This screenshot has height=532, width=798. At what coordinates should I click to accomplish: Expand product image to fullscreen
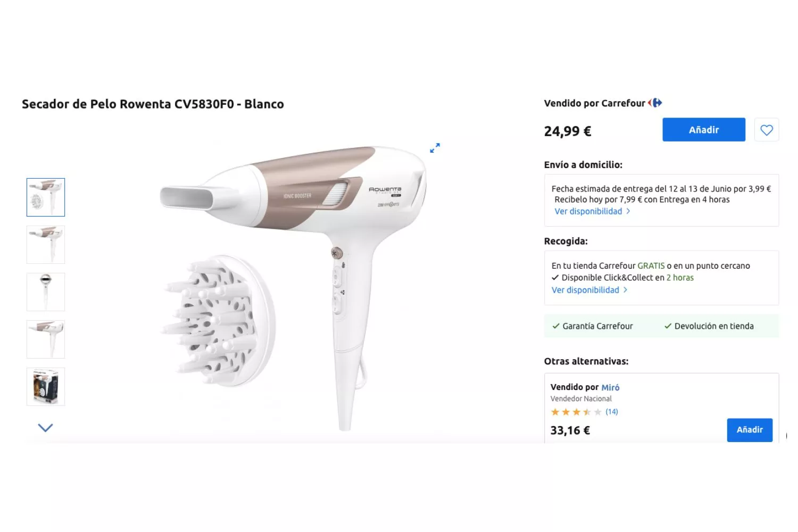coord(435,148)
